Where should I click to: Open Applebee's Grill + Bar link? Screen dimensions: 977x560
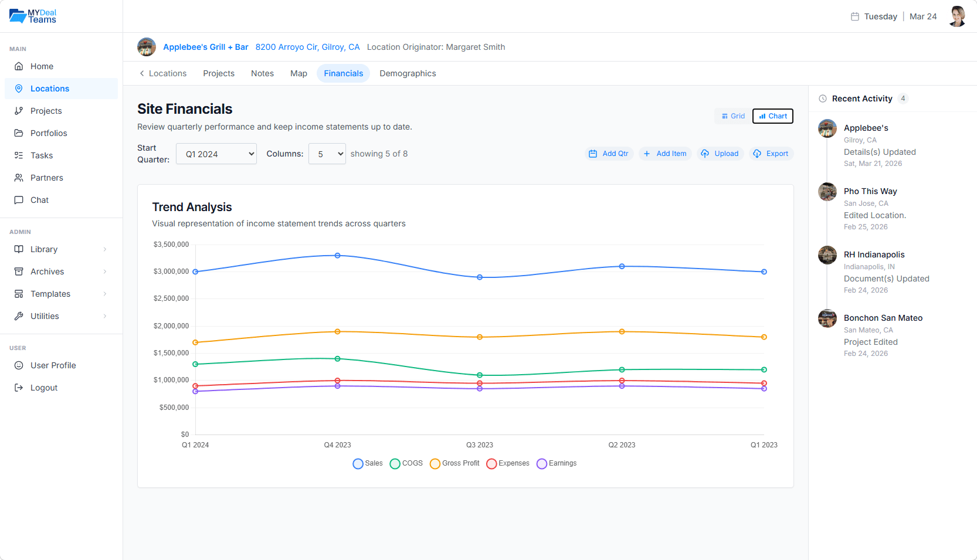pyautogui.click(x=206, y=47)
